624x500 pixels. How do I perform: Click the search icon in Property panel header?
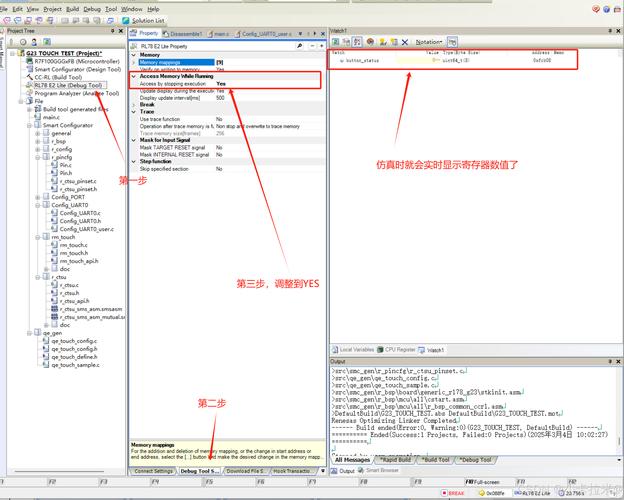[299, 46]
